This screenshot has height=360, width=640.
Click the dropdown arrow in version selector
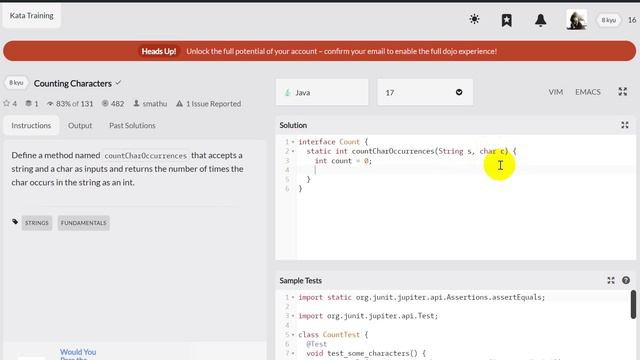(x=459, y=92)
